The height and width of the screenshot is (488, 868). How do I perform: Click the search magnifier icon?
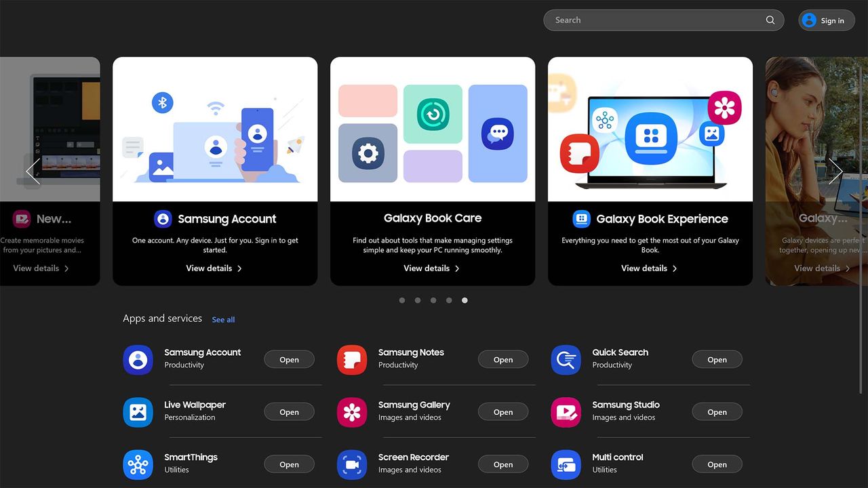(x=770, y=20)
